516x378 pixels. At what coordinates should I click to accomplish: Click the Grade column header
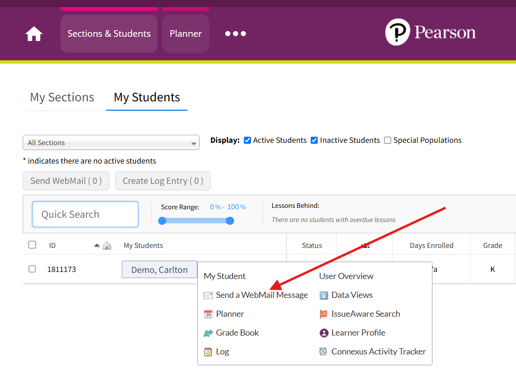pyautogui.click(x=492, y=246)
